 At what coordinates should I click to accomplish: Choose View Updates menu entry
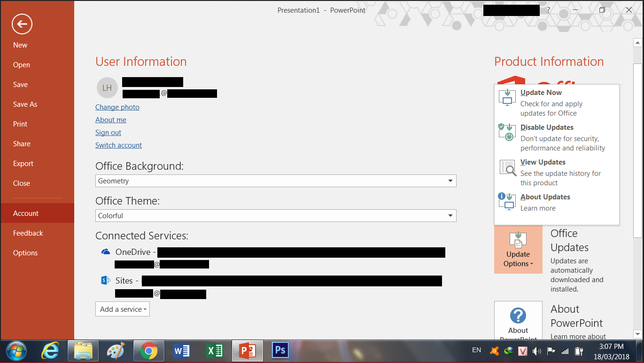coord(557,172)
